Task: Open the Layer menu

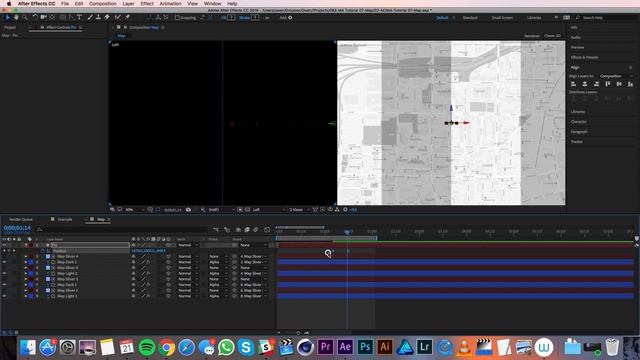Action: 128,4
